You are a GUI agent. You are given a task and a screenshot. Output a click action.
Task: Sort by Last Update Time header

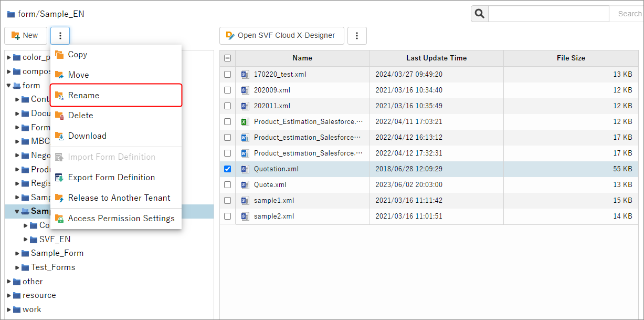pyautogui.click(x=436, y=58)
